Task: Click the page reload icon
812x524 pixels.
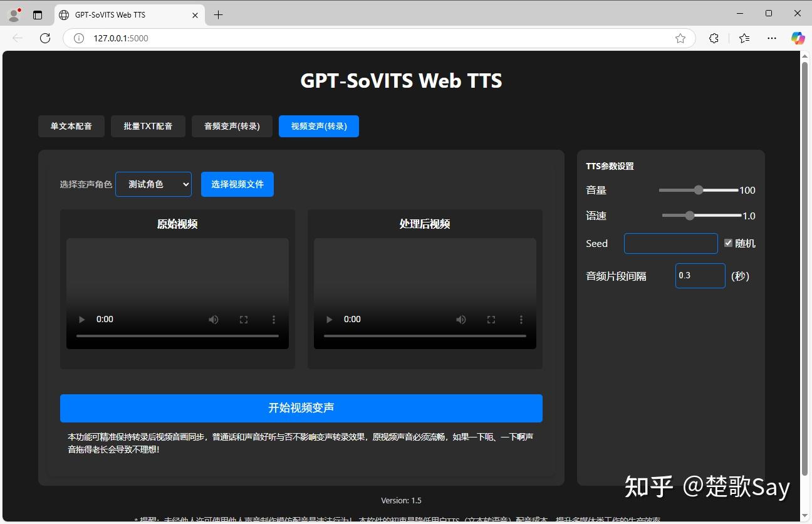Action: 44,38
